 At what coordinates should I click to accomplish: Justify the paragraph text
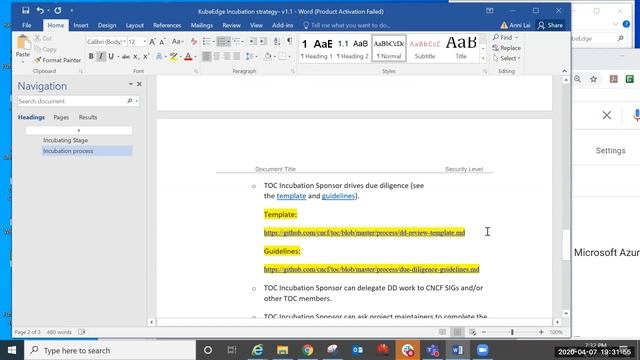tap(236, 56)
